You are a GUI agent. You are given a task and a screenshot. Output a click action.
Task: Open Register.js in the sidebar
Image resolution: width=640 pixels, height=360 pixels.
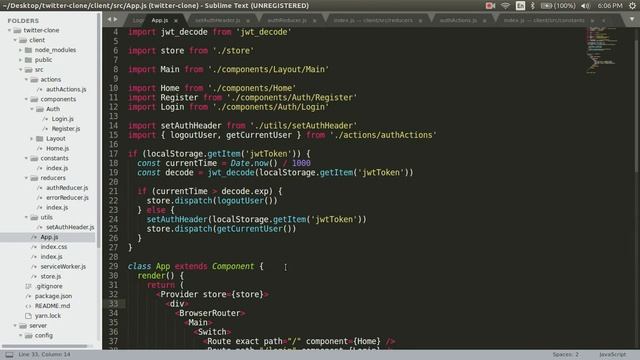66,129
